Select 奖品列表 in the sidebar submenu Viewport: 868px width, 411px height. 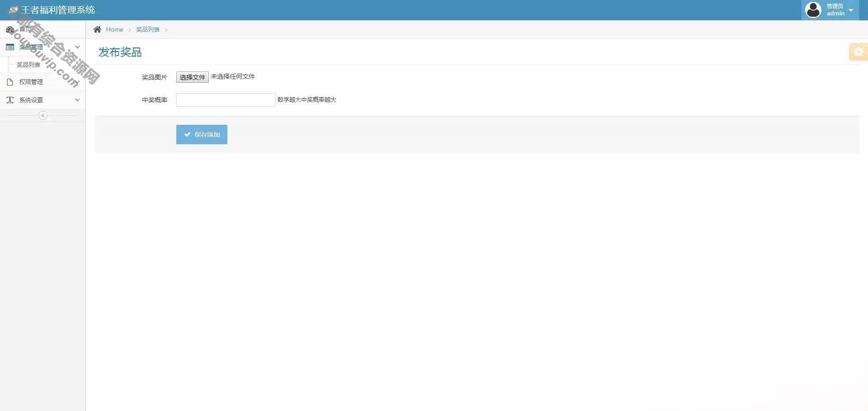click(x=28, y=65)
